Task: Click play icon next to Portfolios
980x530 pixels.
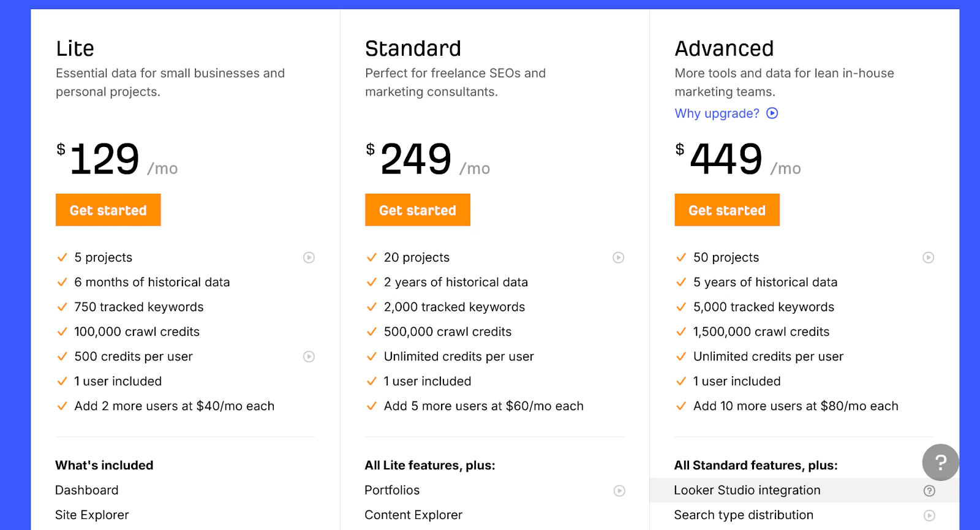Action: pyautogui.click(x=620, y=491)
